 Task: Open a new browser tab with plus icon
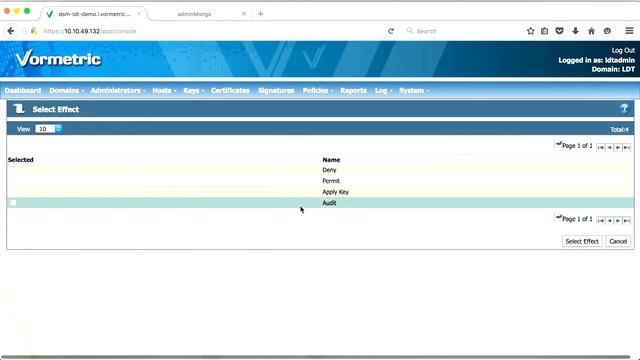(x=260, y=14)
